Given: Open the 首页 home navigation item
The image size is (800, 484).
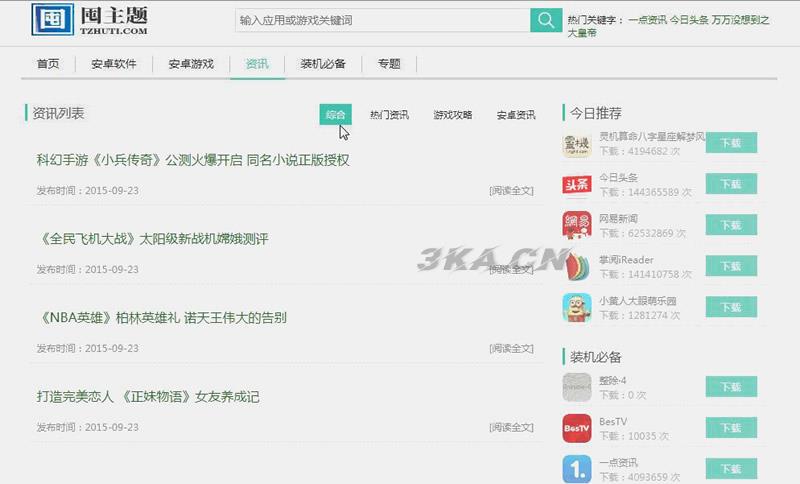Looking at the screenshot, I should (48, 64).
